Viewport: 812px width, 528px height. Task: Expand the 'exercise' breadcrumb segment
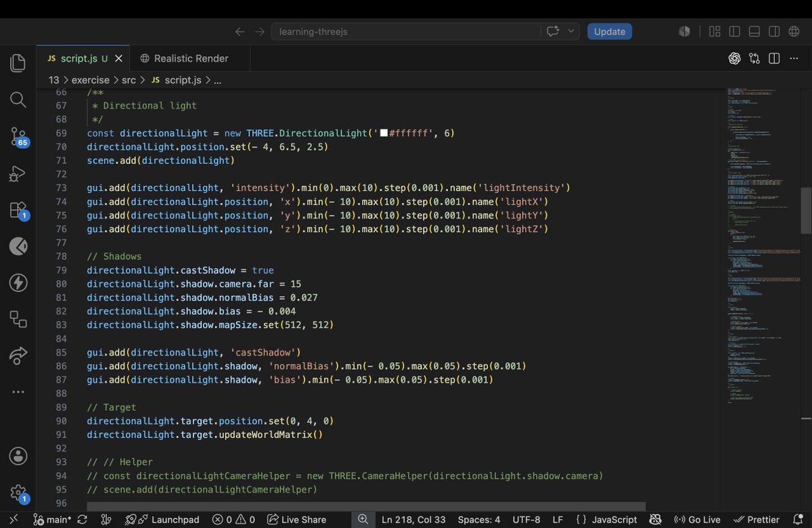click(x=91, y=80)
